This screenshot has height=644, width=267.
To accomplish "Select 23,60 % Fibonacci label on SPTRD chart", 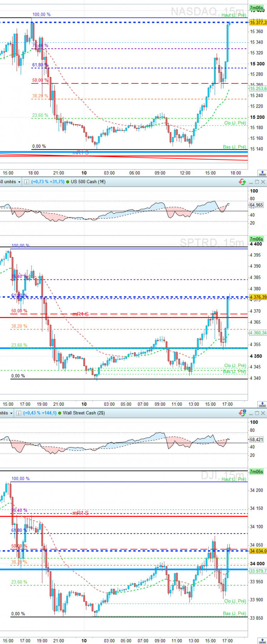I will point(19,345).
